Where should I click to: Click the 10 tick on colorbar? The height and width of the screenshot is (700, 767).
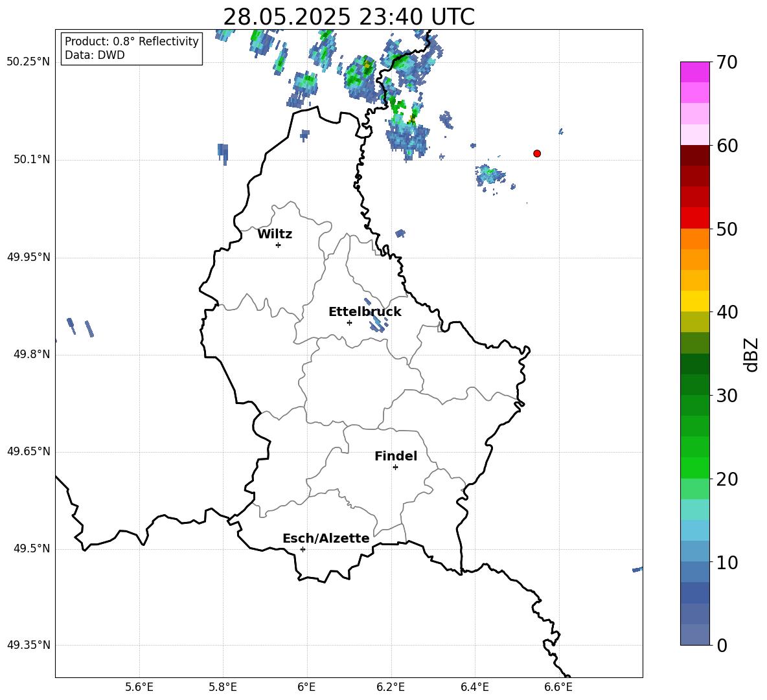click(x=727, y=562)
